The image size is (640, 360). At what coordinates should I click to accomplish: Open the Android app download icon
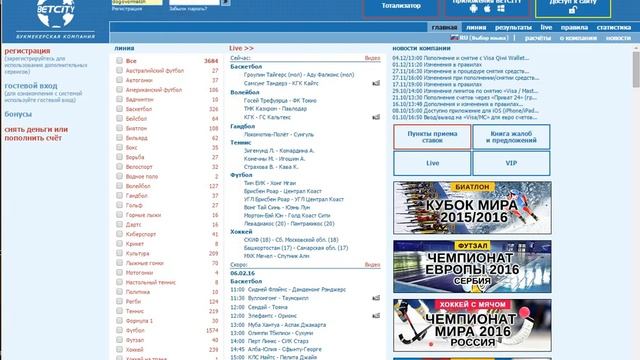click(x=473, y=9)
